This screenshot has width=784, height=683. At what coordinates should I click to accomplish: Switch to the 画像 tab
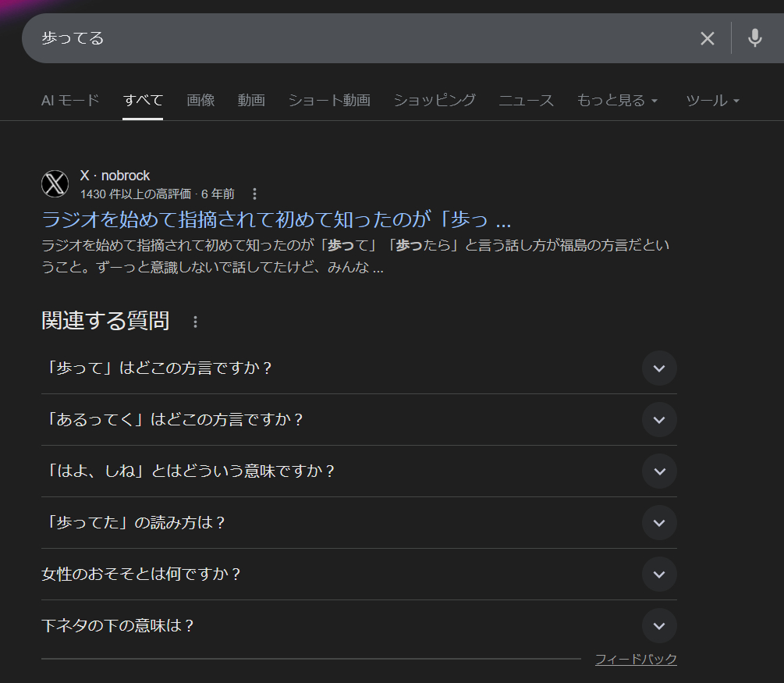click(200, 100)
